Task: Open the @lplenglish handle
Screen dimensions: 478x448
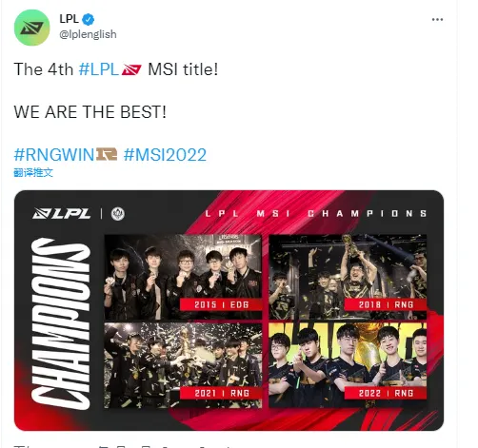Action: coord(88,34)
